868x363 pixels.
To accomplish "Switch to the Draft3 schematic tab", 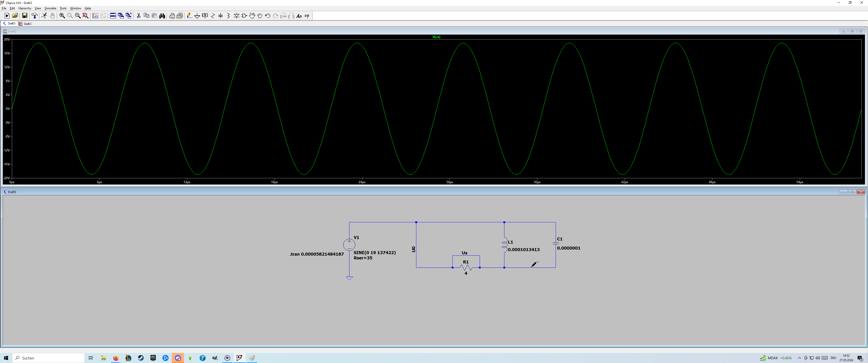I will click(9, 24).
